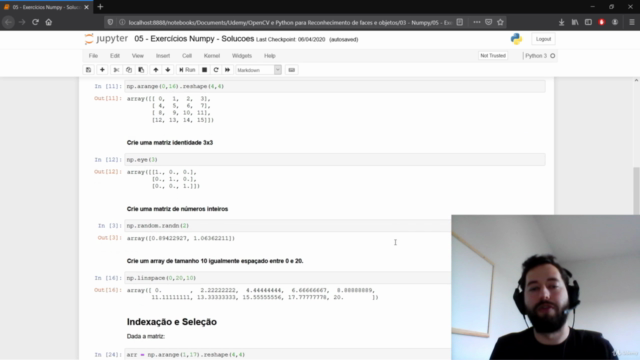Click the np.random.randn(2) code cell
640x360 pixels.
click(288, 226)
